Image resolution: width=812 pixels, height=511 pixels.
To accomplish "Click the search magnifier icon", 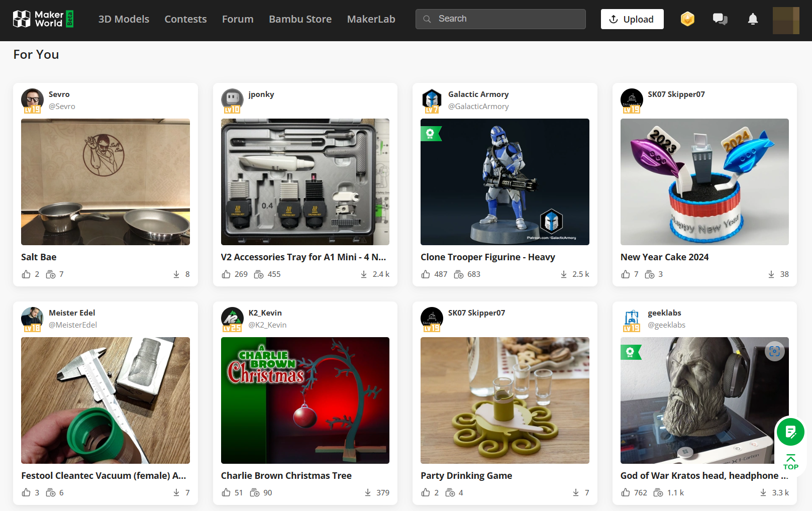I will [427, 19].
